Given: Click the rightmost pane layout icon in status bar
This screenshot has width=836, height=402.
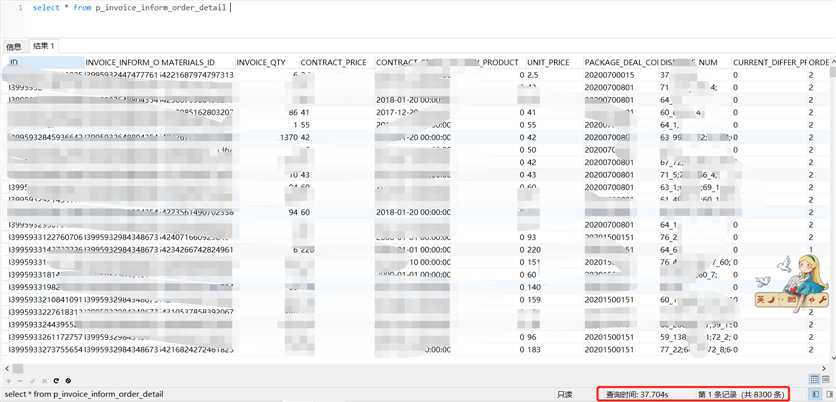Looking at the screenshot, I should click(x=829, y=394).
